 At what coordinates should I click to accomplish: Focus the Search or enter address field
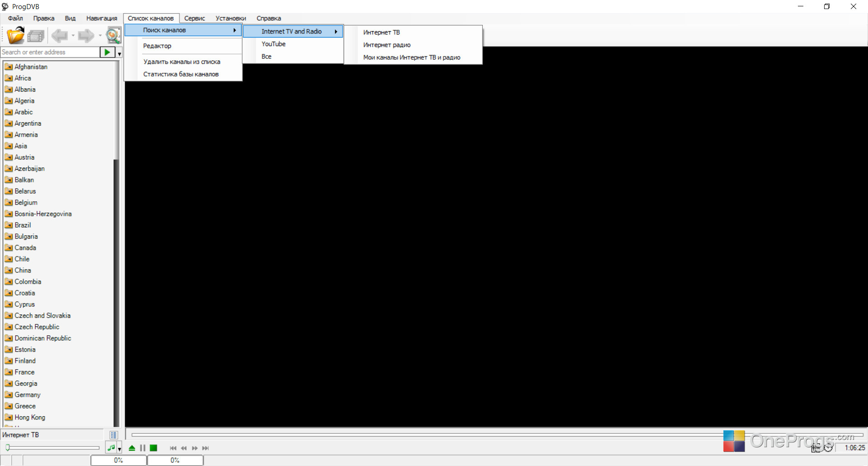50,52
